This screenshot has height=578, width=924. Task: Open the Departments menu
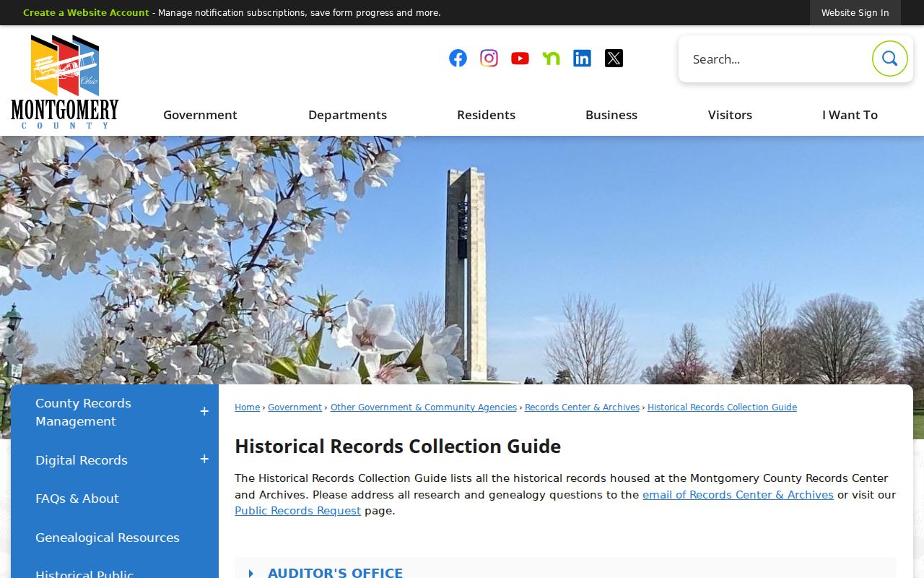[347, 115]
